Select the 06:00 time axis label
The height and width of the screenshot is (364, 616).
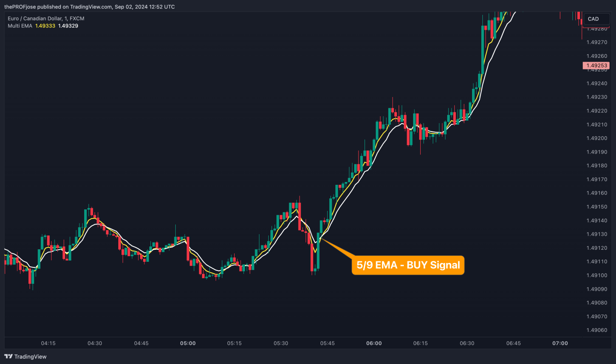click(374, 343)
